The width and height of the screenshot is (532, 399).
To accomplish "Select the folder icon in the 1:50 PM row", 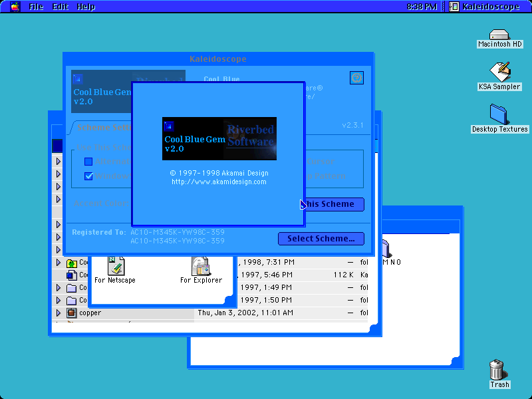I will [72, 301].
